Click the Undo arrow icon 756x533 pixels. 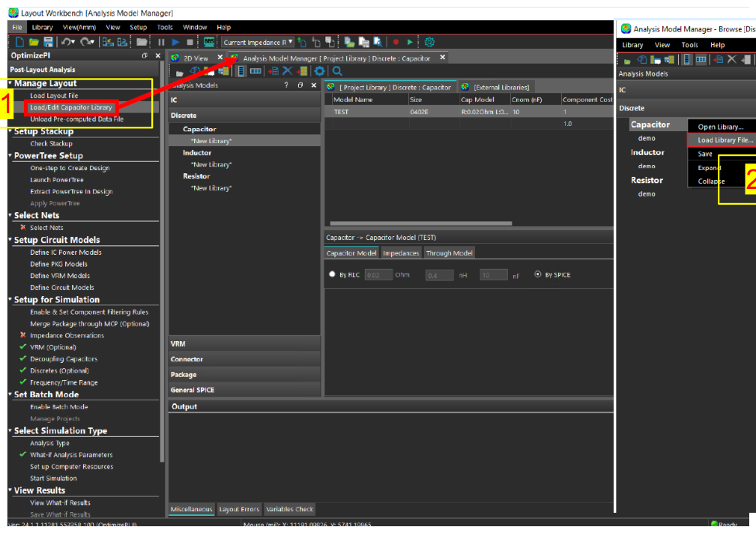click(x=67, y=43)
